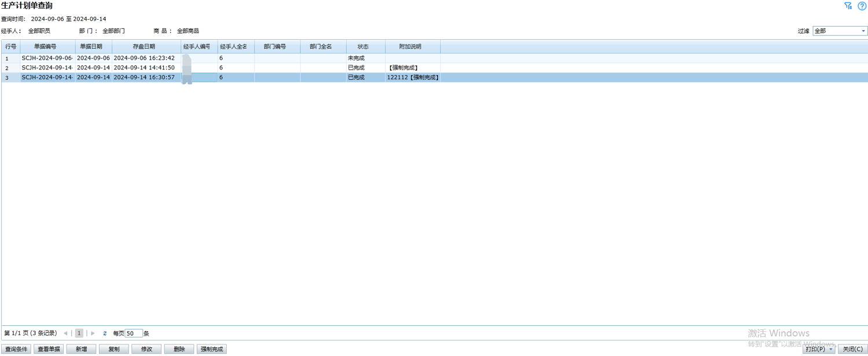Select row 1 with 未完成 status
Screen dimensions: 868x356
point(356,58)
